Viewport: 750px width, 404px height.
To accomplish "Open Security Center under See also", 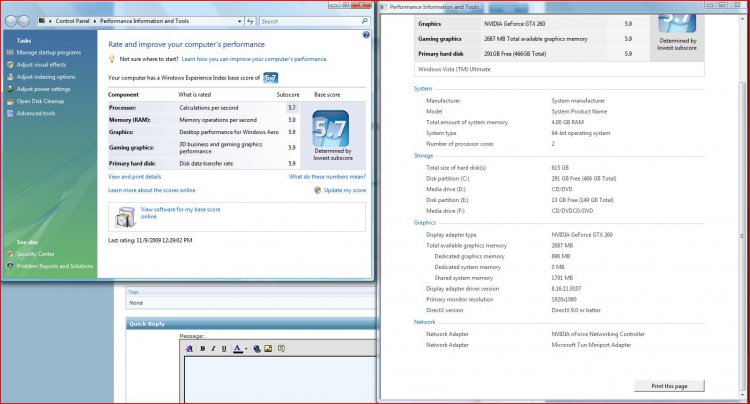I will point(35,254).
